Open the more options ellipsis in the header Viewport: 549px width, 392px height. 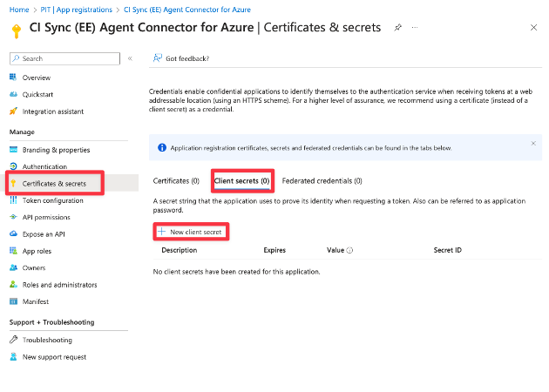(415, 27)
